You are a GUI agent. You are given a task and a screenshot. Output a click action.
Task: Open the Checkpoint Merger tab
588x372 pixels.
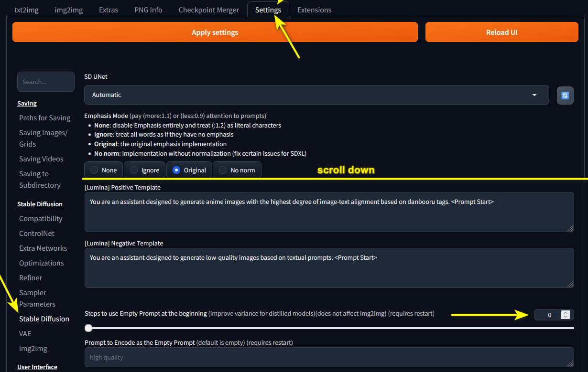[209, 10]
